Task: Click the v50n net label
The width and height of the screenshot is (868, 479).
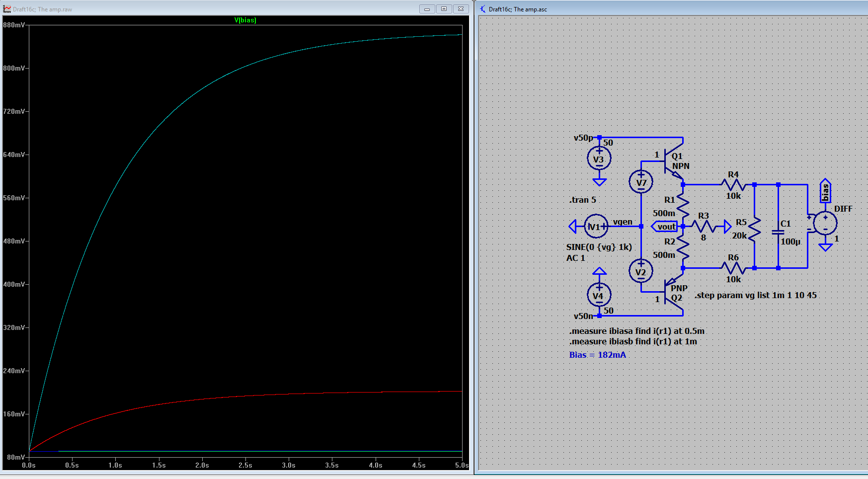Action: point(583,316)
